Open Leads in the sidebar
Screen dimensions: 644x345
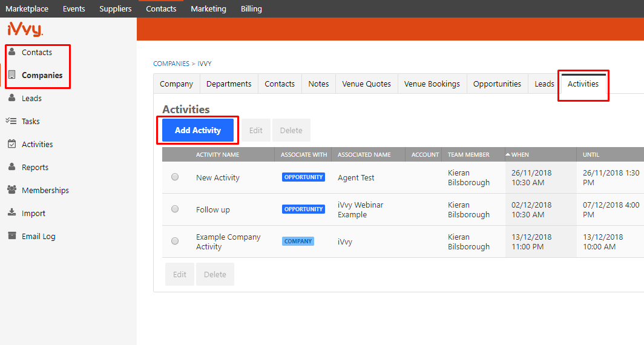click(31, 98)
